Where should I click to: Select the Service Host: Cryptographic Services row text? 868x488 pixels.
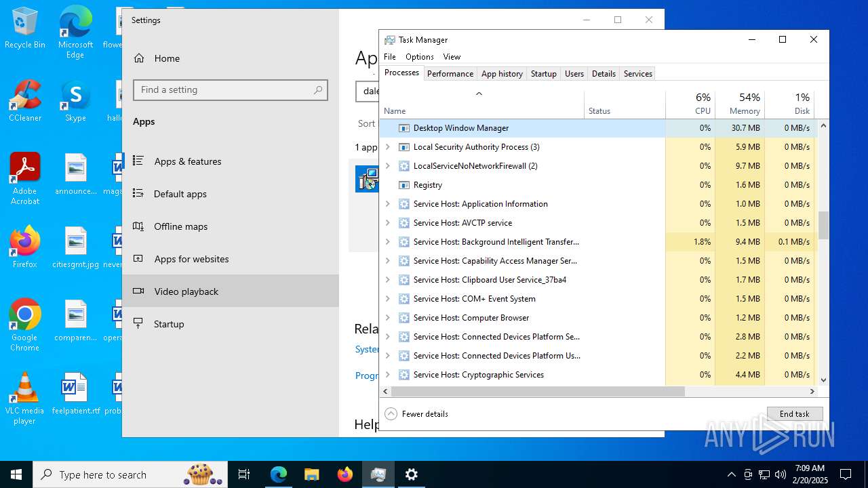(x=479, y=375)
